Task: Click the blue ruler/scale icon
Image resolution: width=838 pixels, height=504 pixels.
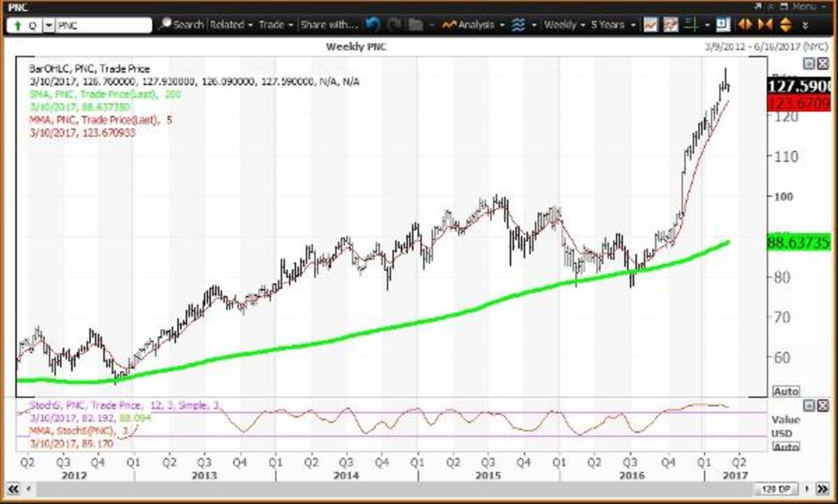Action: pyautogui.click(x=722, y=24)
